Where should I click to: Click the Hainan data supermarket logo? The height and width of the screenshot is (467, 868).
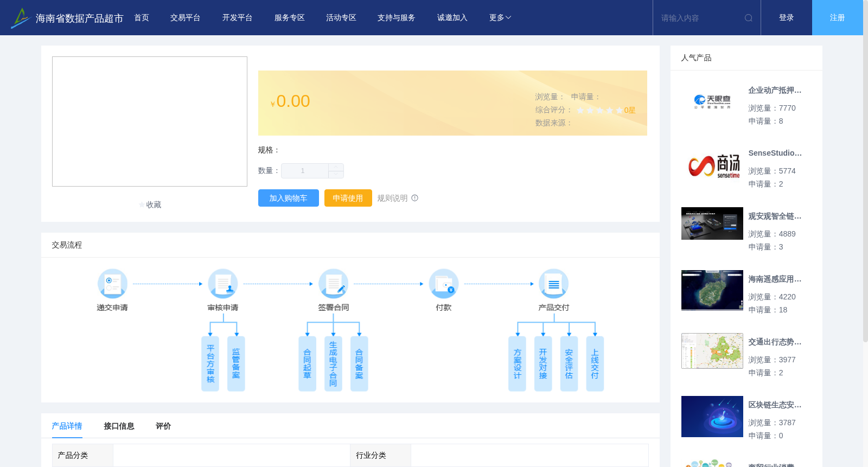20,18
